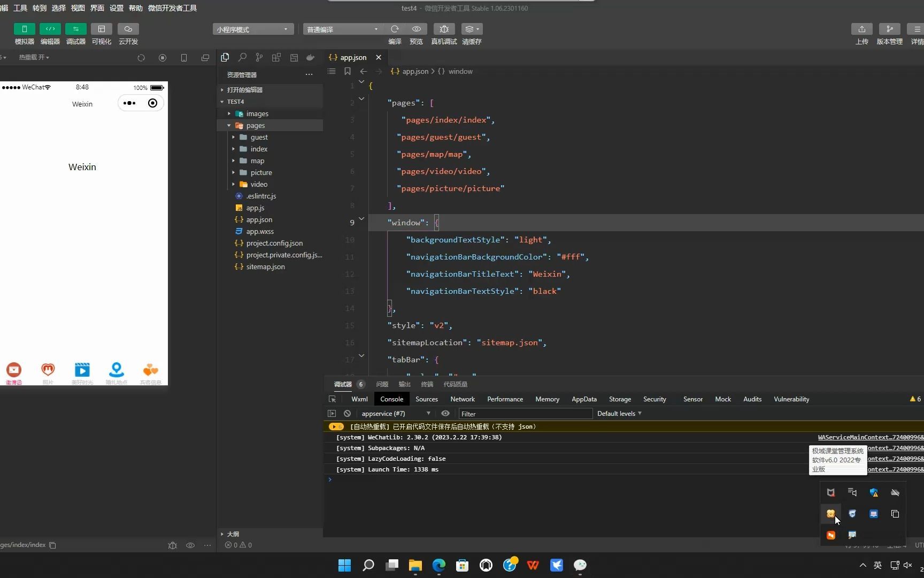Viewport: 924px width, 578px height.
Task: Expand the guest folder
Action: 269,137
